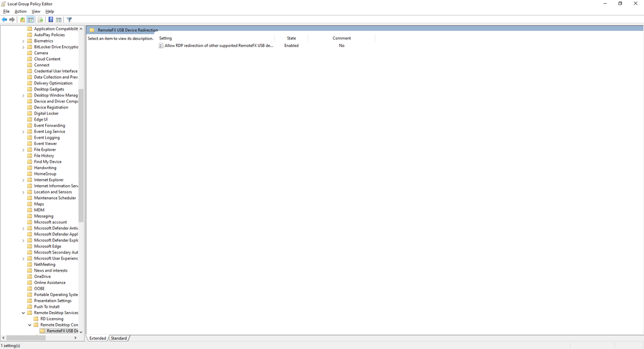This screenshot has width=644, height=349.
Task: Select Digital Locker tree item
Action: (x=46, y=114)
